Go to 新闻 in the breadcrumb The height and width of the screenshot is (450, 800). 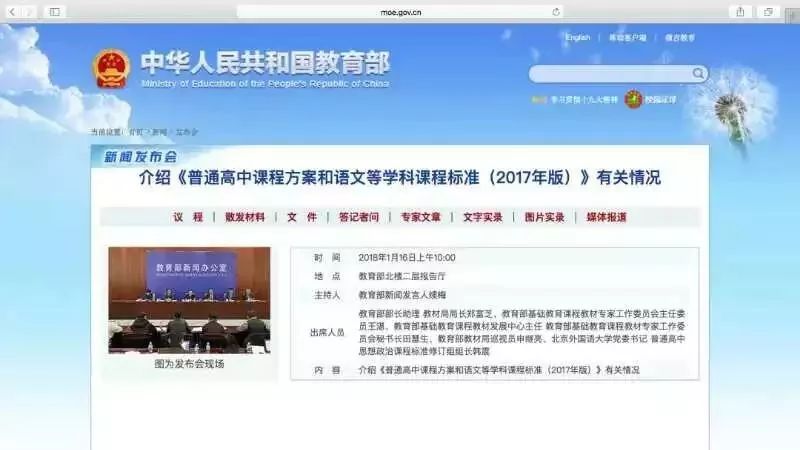[160, 132]
